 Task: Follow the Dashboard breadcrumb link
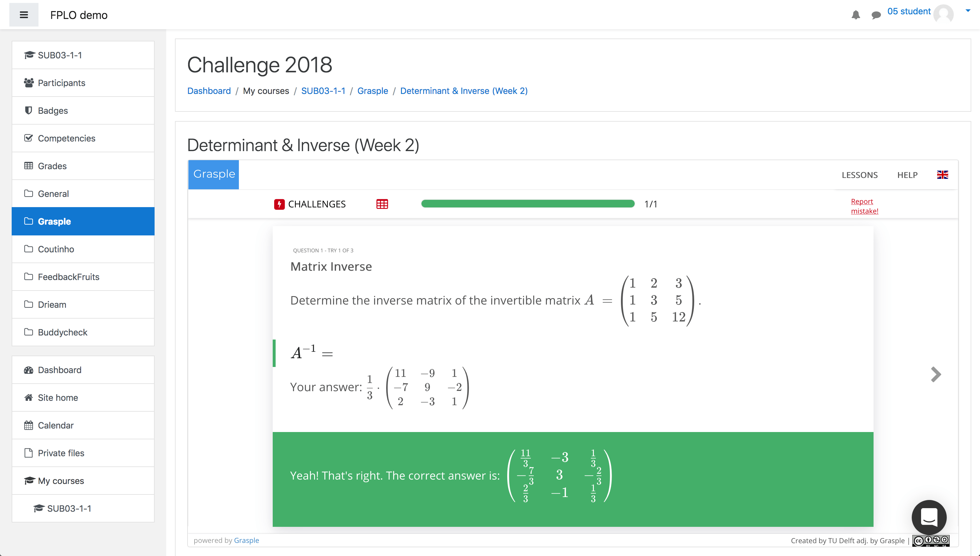pos(209,91)
